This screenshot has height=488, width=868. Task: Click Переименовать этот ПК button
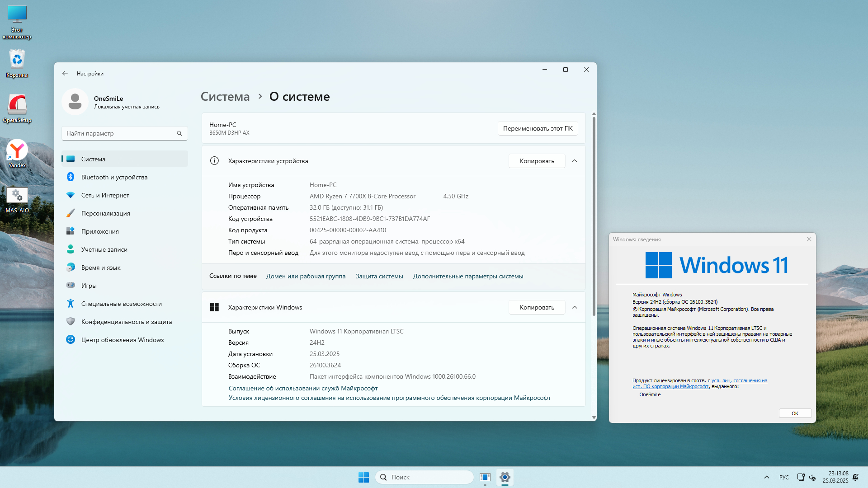[538, 128]
